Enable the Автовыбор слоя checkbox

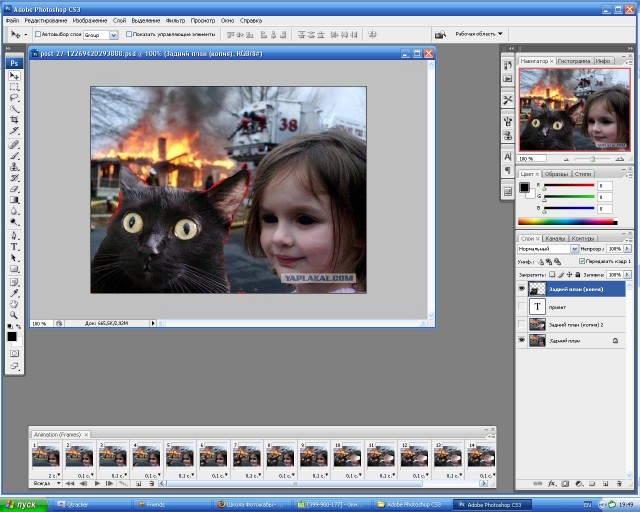38,34
